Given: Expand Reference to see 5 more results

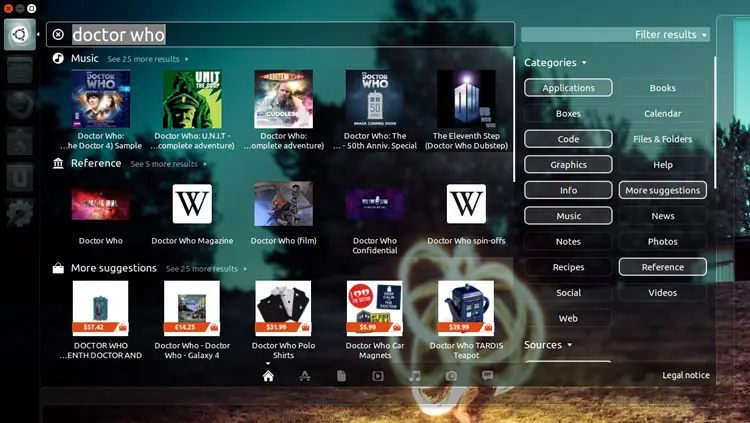Looking at the screenshot, I should point(168,164).
